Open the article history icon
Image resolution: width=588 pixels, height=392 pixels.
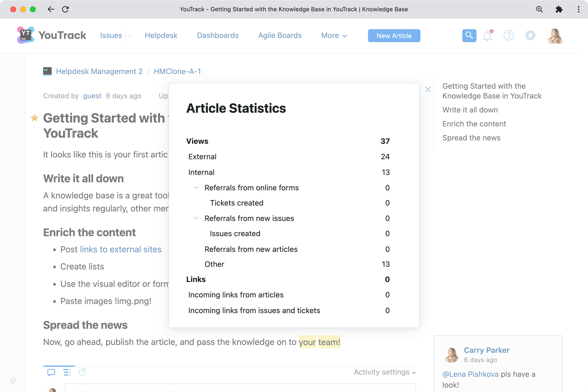[83, 372]
